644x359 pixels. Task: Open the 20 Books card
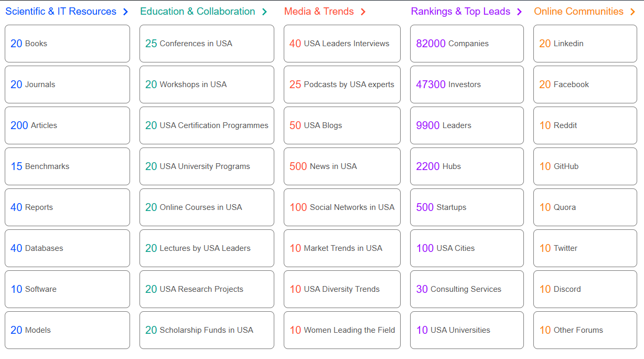click(67, 44)
